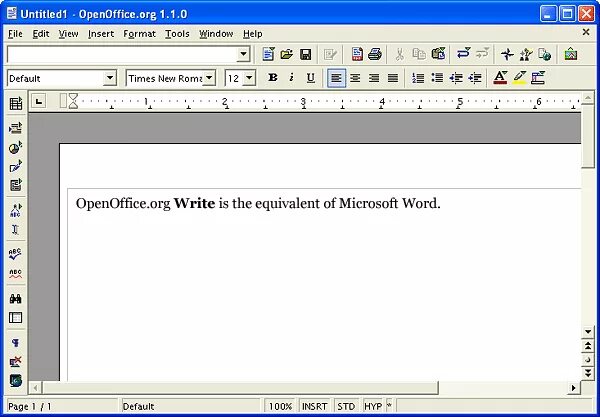The height and width of the screenshot is (417, 600).
Task: Click the Redo arrow icon
Action: [x=482, y=54]
